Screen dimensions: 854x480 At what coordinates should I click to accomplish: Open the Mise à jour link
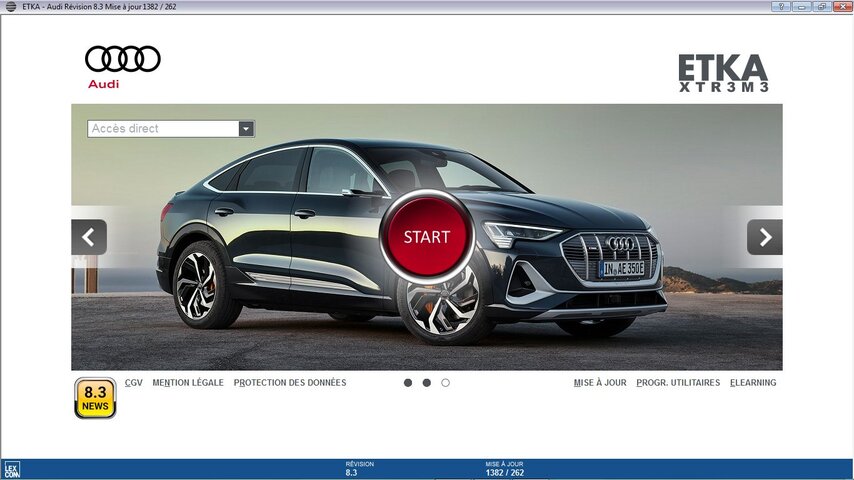coord(600,382)
